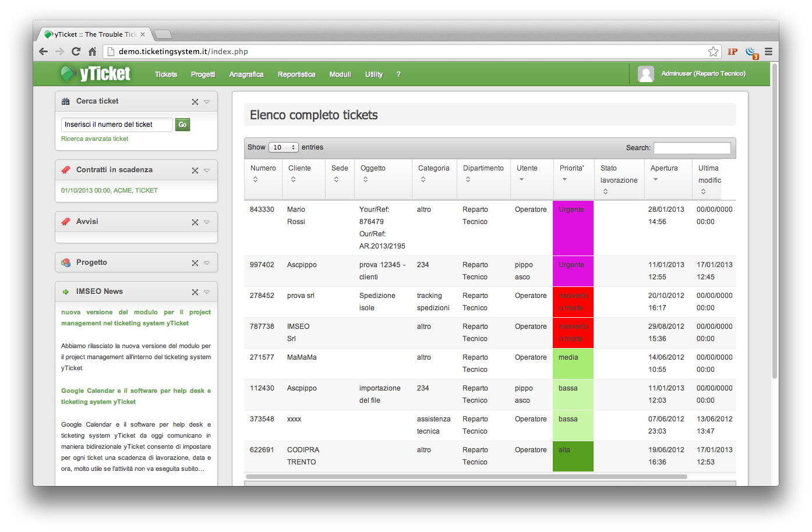Click the IP extension icon
The height and width of the screenshot is (532, 812).
click(732, 52)
